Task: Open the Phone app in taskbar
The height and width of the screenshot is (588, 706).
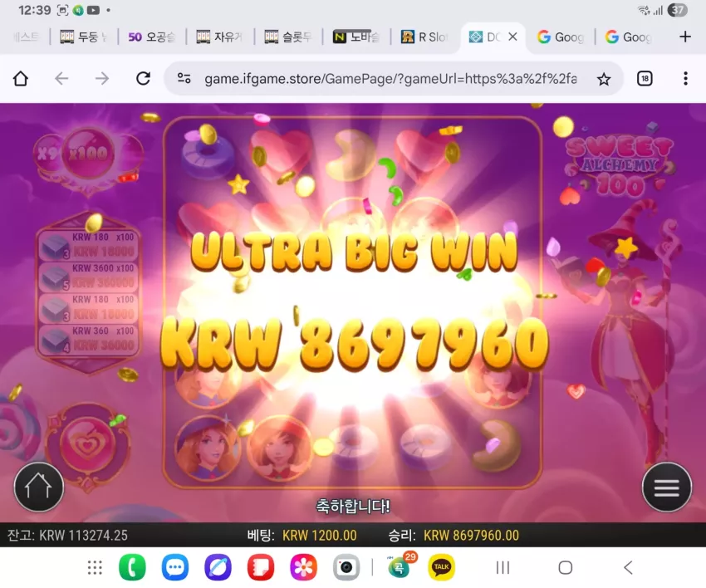Action: 132,567
